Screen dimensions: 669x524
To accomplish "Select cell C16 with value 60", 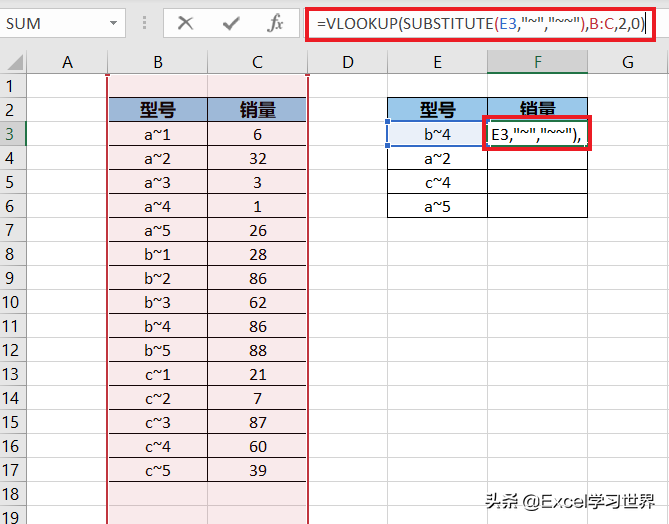I will point(257,446).
